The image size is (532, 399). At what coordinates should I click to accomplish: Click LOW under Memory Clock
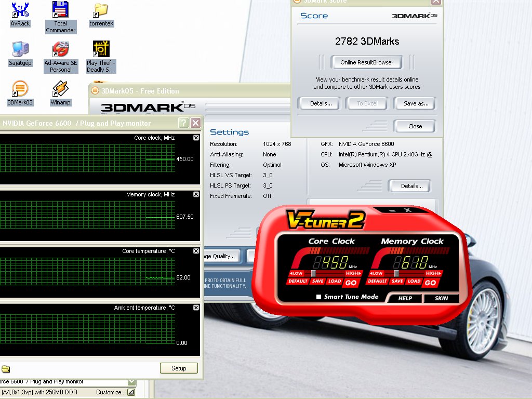(x=376, y=273)
